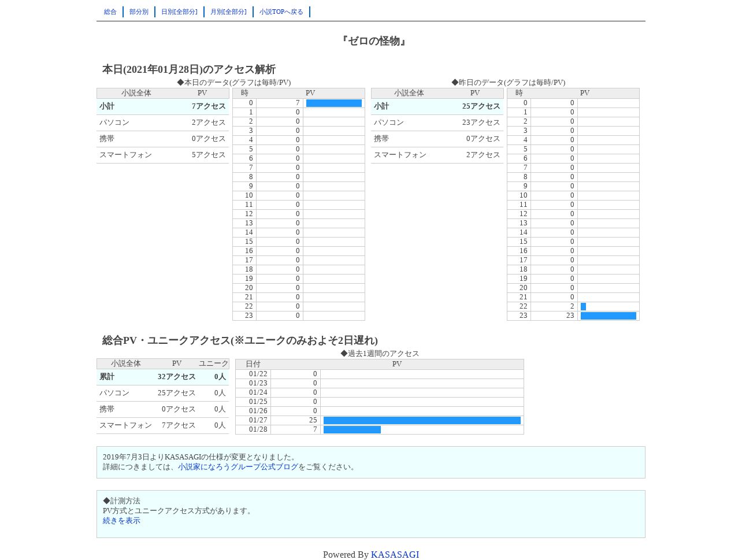This screenshot has width=742, height=560.
Task: Select yesterday's 小計 25アクセス value
Action: (x=481, y=106)
